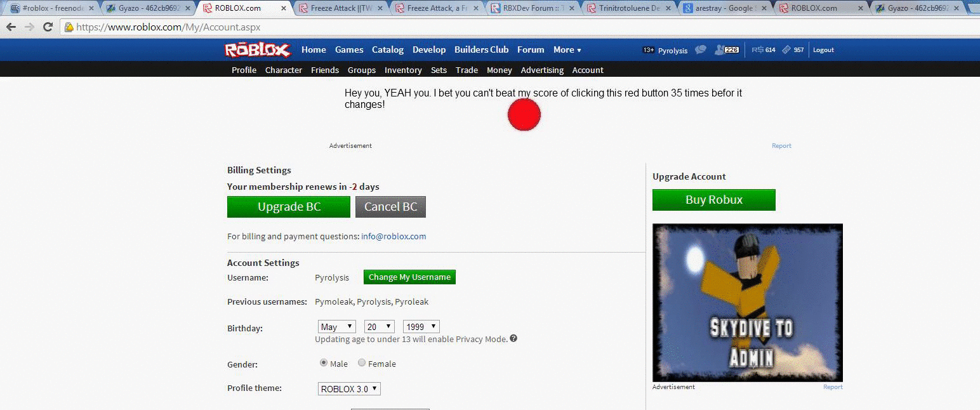980x410 pixels.
Task: Open Builders Club in the navbar
Action: [482, 50]
